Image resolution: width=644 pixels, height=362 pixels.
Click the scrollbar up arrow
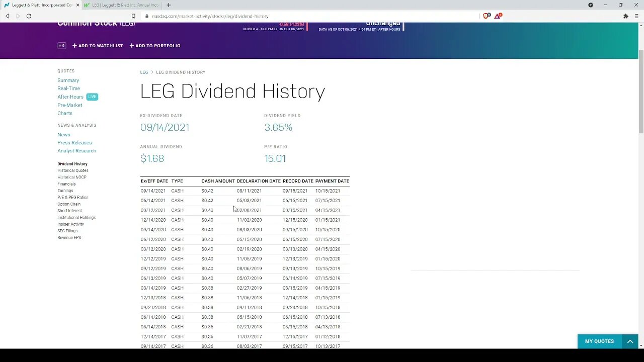[640, 25]
